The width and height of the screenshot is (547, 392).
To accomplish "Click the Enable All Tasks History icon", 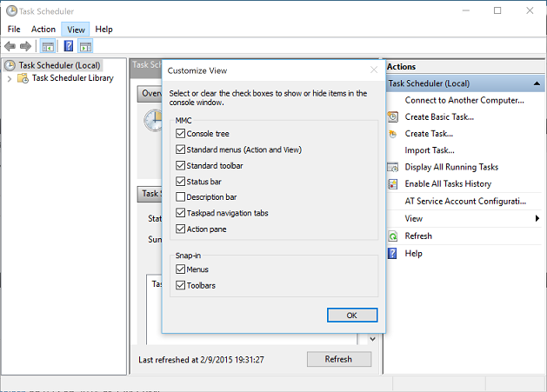I will (393, 184).
